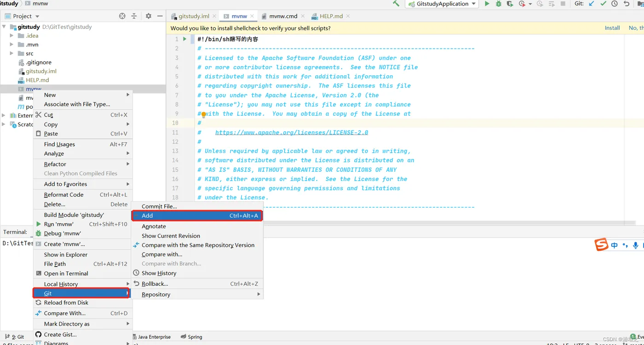This screenshot has height=345, width=644.
Task: Start debugging with the toolbar bug icon
Action: tap(499, 4)
